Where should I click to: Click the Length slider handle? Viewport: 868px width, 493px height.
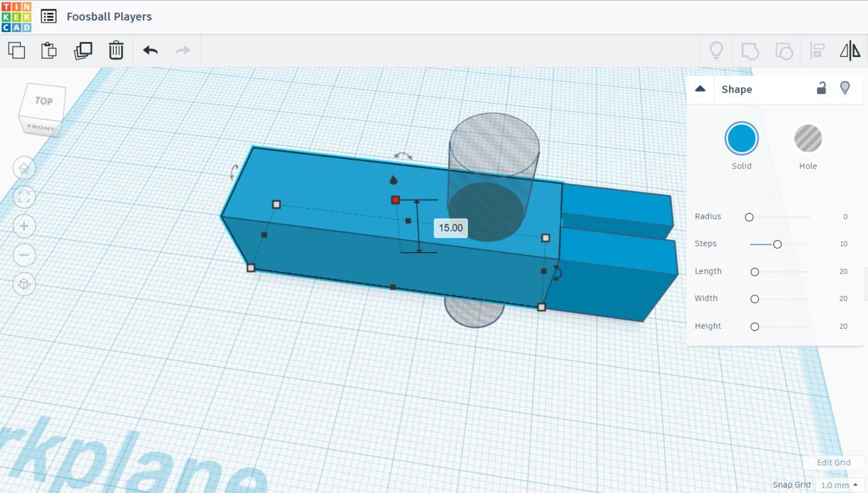tap(755, 272)
